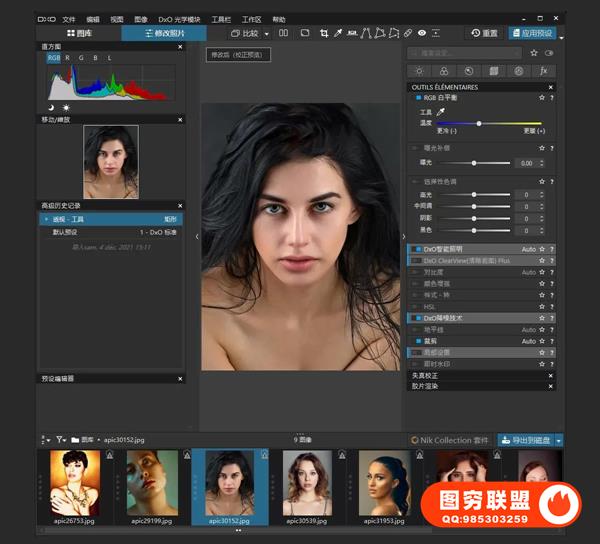Click the 重置 reset button

click(484, 33)
